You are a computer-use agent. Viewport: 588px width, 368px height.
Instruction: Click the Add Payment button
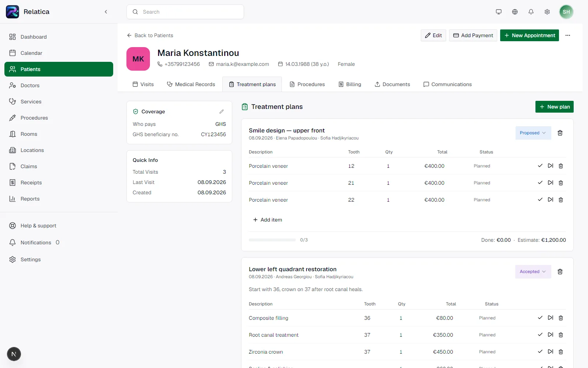[473, 35]
